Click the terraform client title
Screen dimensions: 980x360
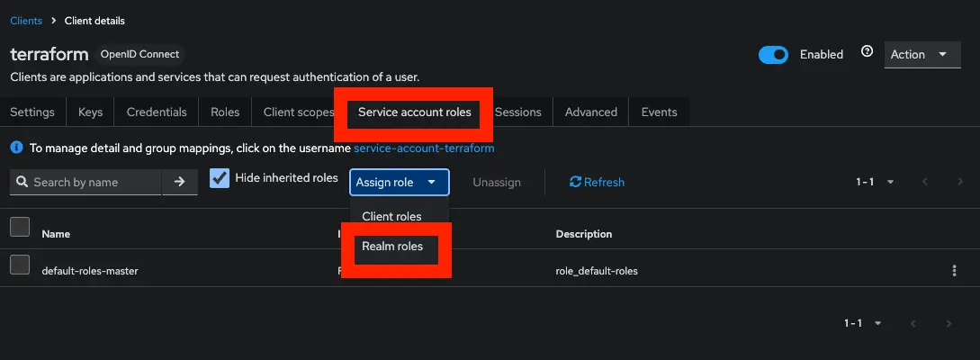click(x=49, y=54)
